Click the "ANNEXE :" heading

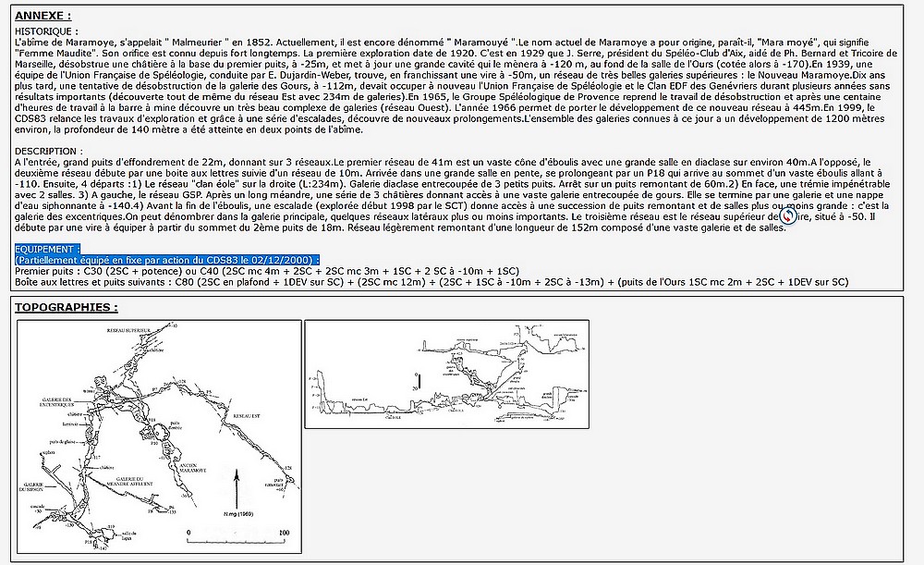pos(43,16)
